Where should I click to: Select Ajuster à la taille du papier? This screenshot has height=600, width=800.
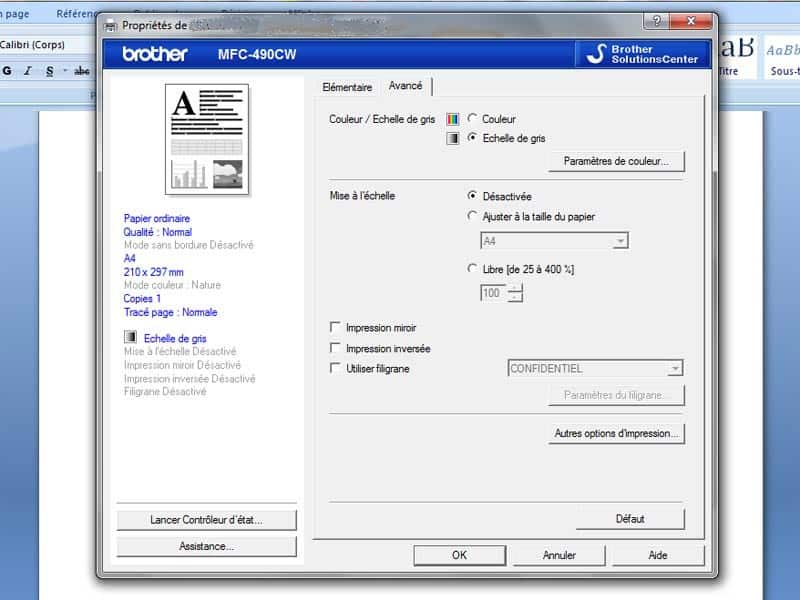click(472, 216)
